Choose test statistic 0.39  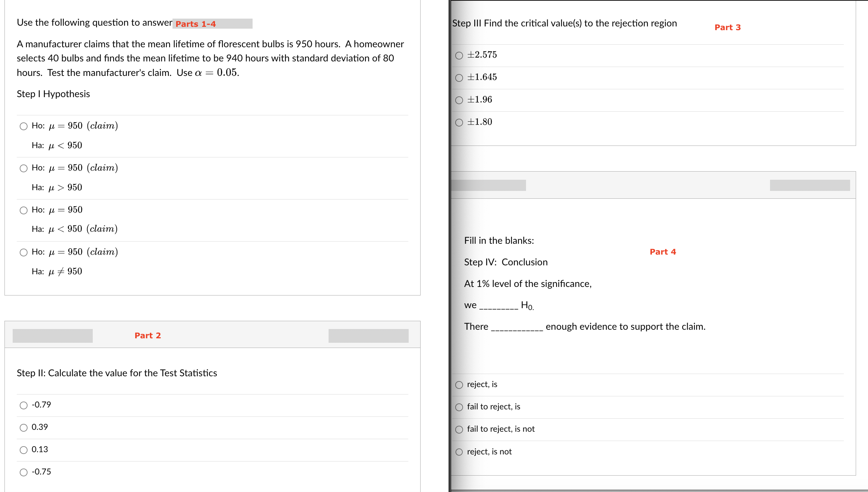tap(23, 428)
